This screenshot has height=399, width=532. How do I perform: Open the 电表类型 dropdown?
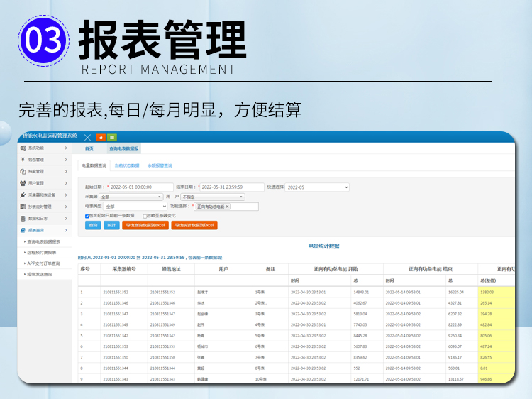[135, 207]
